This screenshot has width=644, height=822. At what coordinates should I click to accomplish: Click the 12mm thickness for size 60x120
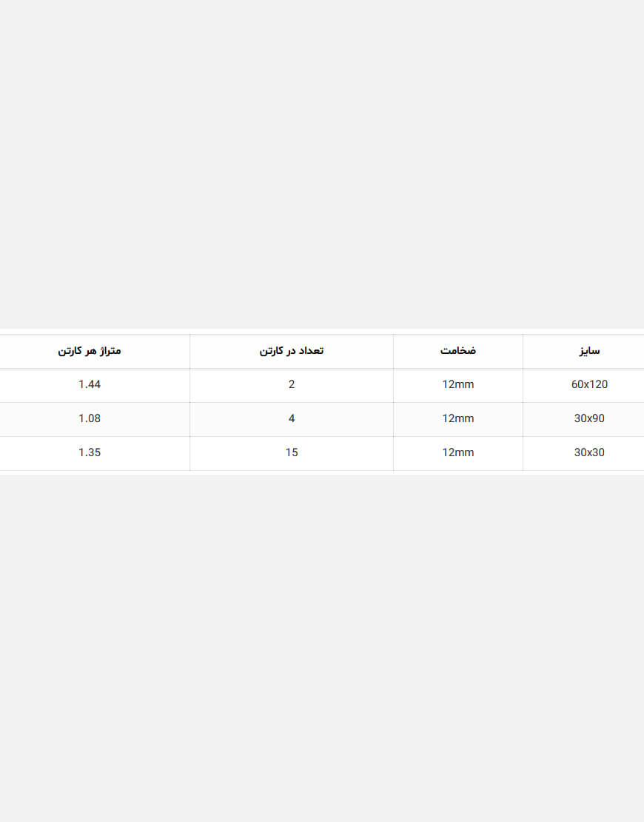click(458, 384)
